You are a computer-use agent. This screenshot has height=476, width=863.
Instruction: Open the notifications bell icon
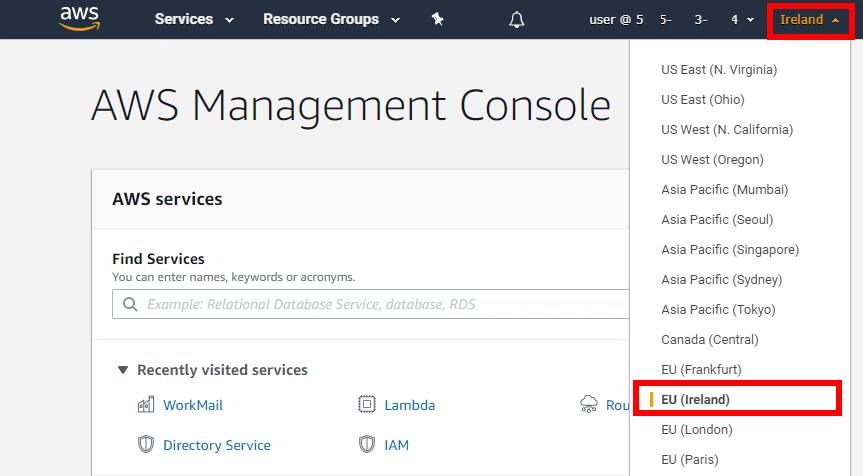[x=516, y=19]
